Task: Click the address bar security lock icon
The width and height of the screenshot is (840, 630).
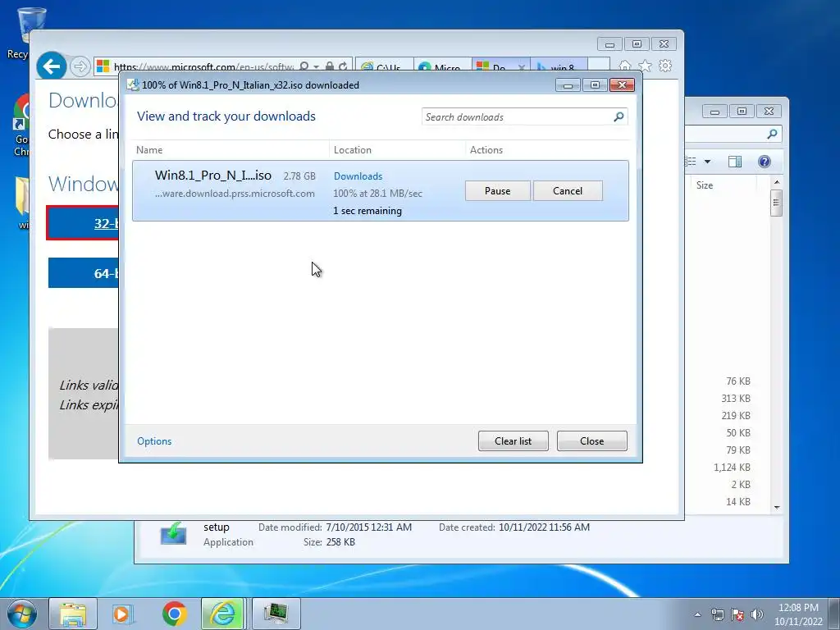Action: 330,66
